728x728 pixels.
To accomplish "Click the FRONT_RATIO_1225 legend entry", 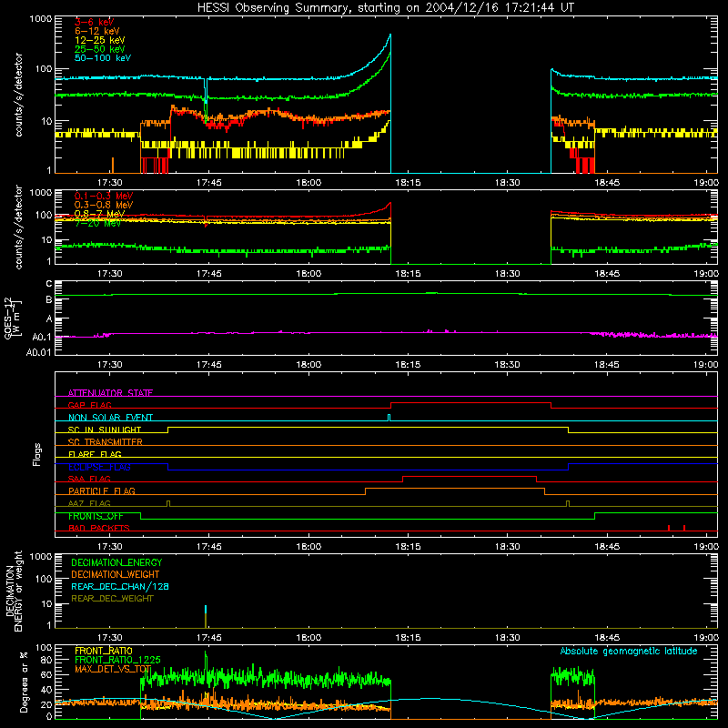I will [x=117, y=660].
